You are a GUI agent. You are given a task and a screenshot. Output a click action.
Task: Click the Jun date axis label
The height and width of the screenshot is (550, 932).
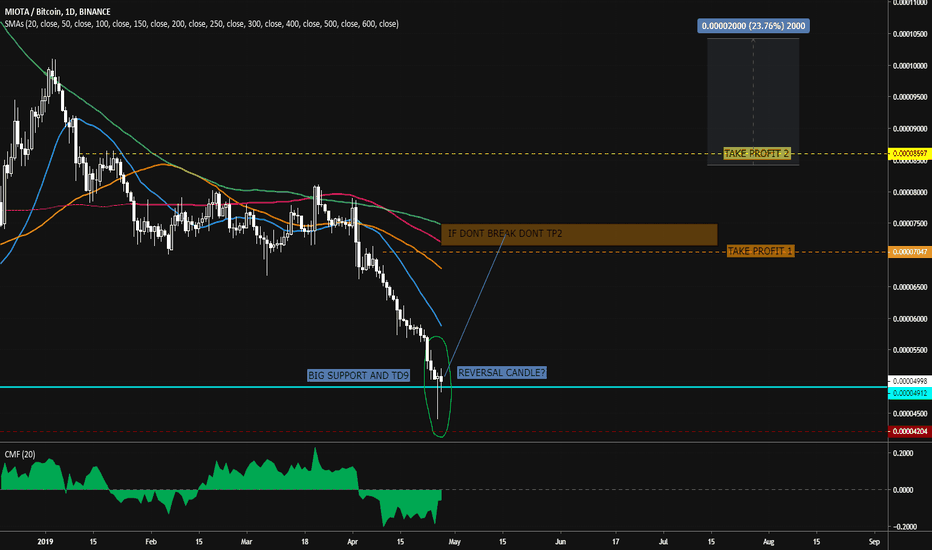560,542
